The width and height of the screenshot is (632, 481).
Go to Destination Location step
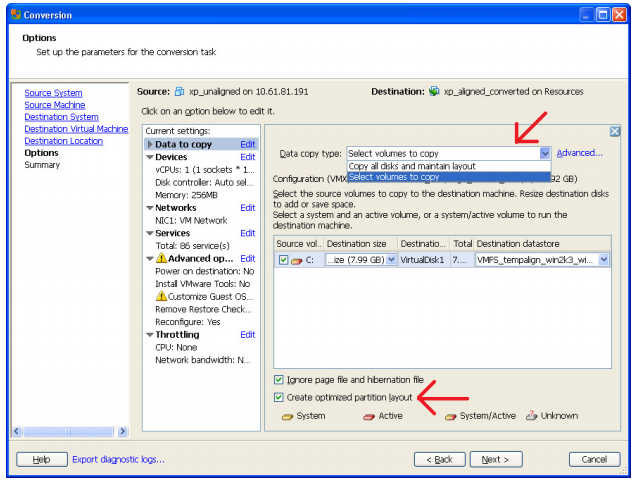[x=64, y=141]
